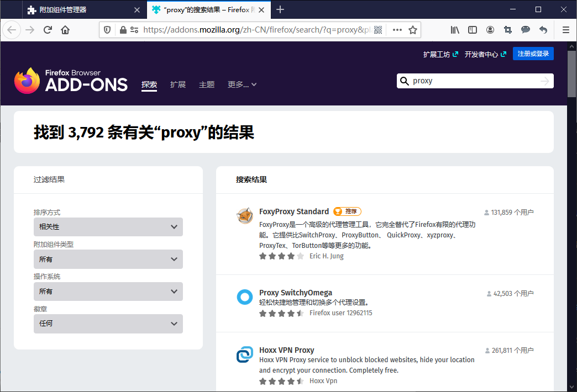Select the proxy search results tab
Viewport: 577px width, 392px height.
coord(209,10)
